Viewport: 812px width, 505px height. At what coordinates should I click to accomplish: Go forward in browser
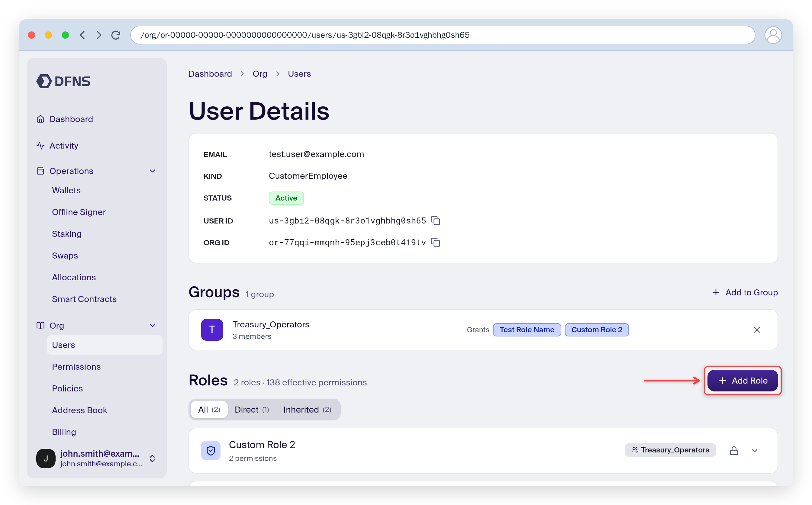tap(99, 35)
